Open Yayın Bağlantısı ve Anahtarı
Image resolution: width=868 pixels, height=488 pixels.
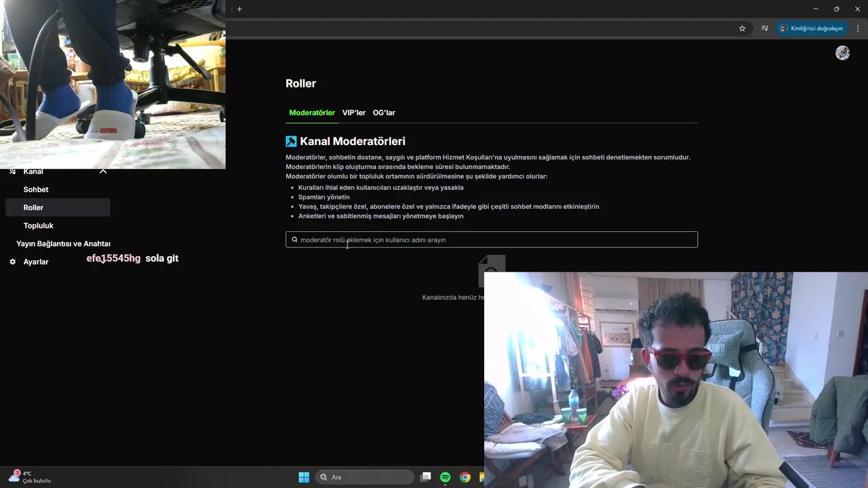pos(63,244)
